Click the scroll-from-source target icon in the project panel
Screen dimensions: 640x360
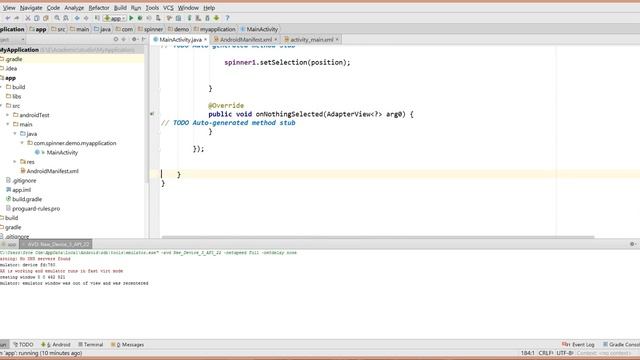pos(116,39)
